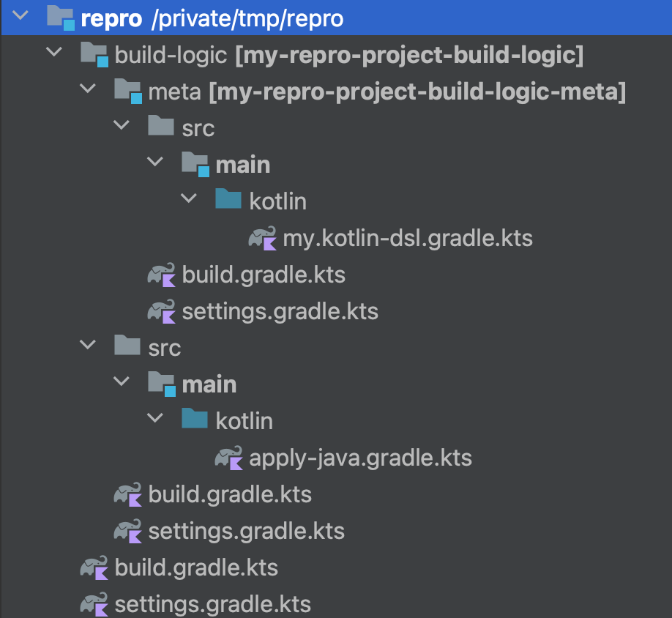Click the blue kotlin source folder icon under meta
Image resolution: width=672 pixels, height=618 pixels.
pos(228,199)
